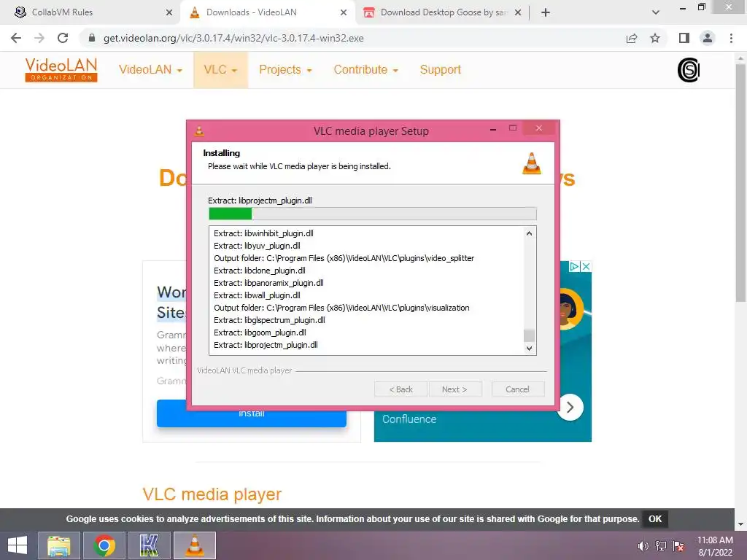This screenshot has height=560, width=747.
Task: Close the Download Desktop Goose tab
Action: 518,12
